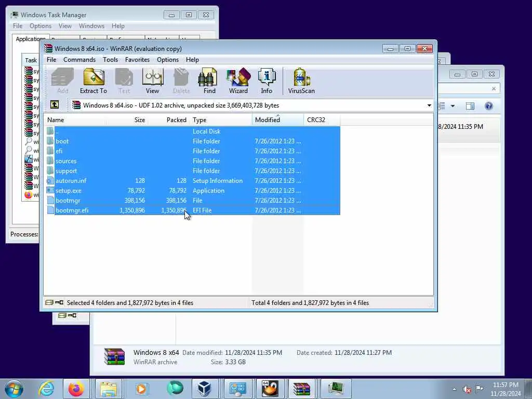
Task: Sort by CRC32 column header
Action: tap(322, 120)
